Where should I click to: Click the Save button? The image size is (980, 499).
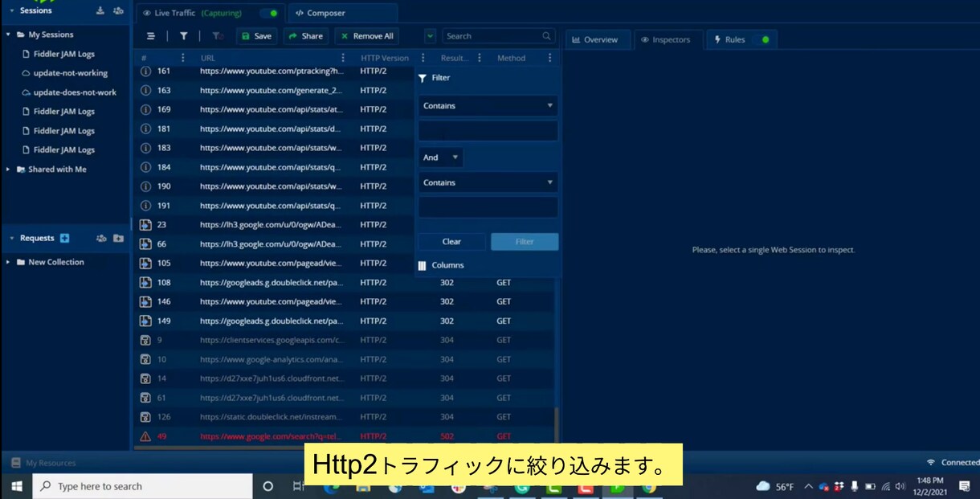click(x=256, y=36)
